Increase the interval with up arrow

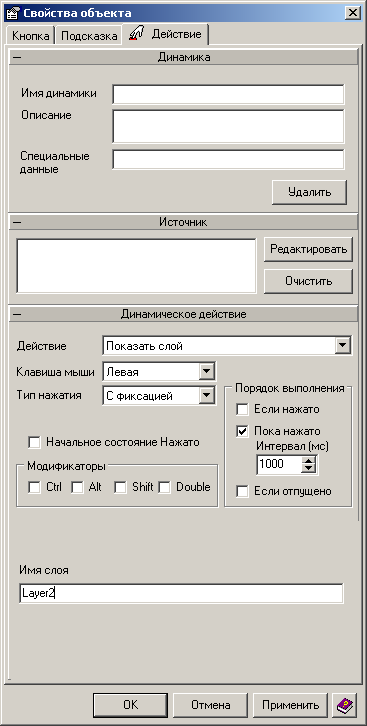point(308,460)
